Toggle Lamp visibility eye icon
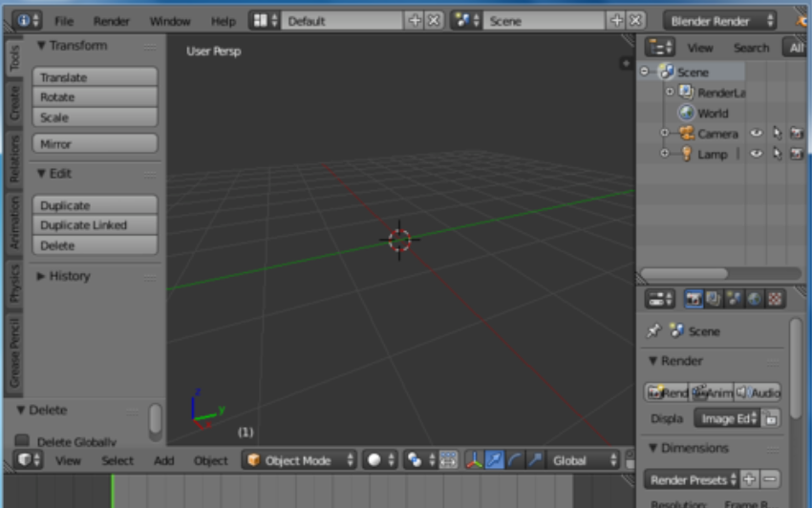812x508 pixels. click(x=756, y=154)
